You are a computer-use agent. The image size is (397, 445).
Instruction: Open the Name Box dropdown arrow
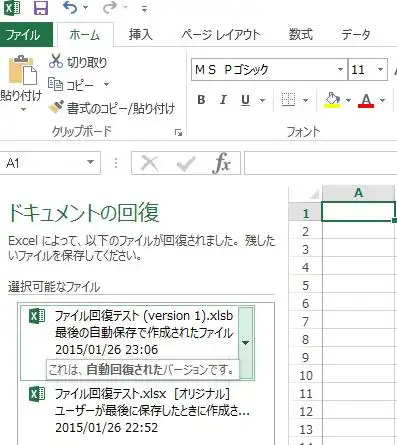coord(90,162)
